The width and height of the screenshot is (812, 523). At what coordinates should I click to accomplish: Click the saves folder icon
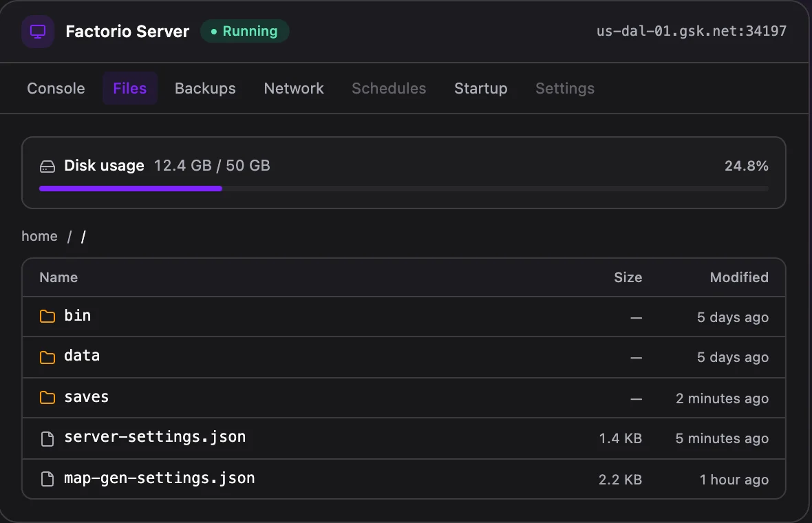coord(47,397)
